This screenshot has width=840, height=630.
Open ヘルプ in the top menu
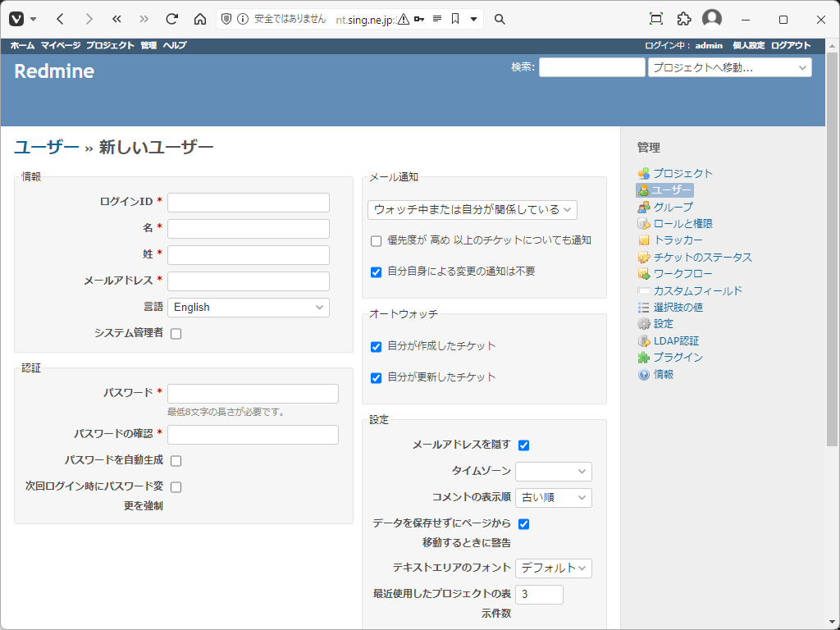coord(175,46)
